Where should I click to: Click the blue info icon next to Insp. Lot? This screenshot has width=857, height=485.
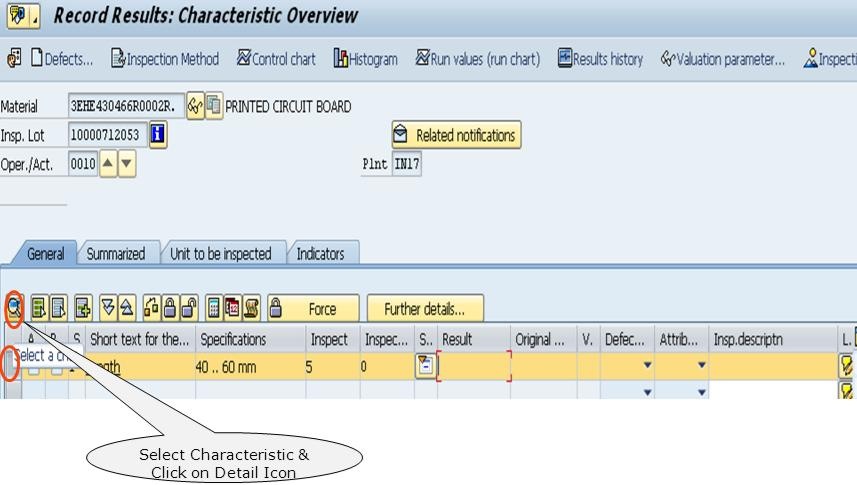tap(158, 134)
